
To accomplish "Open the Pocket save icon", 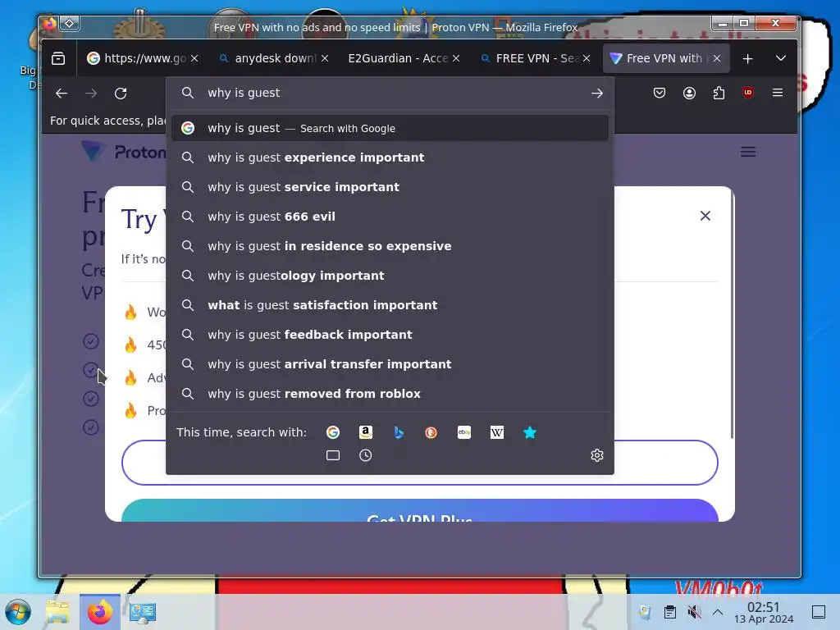I will [660, 94].
